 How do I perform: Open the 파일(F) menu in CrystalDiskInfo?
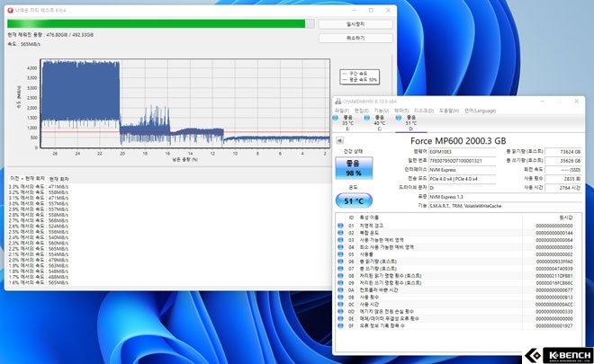tap(342, 111)
